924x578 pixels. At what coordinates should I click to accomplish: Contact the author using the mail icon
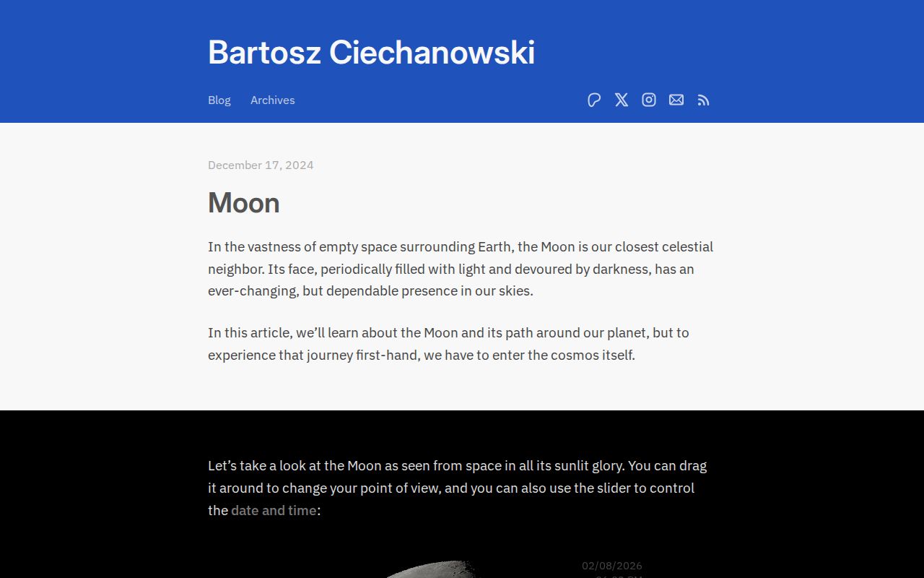tap(676, 100)
